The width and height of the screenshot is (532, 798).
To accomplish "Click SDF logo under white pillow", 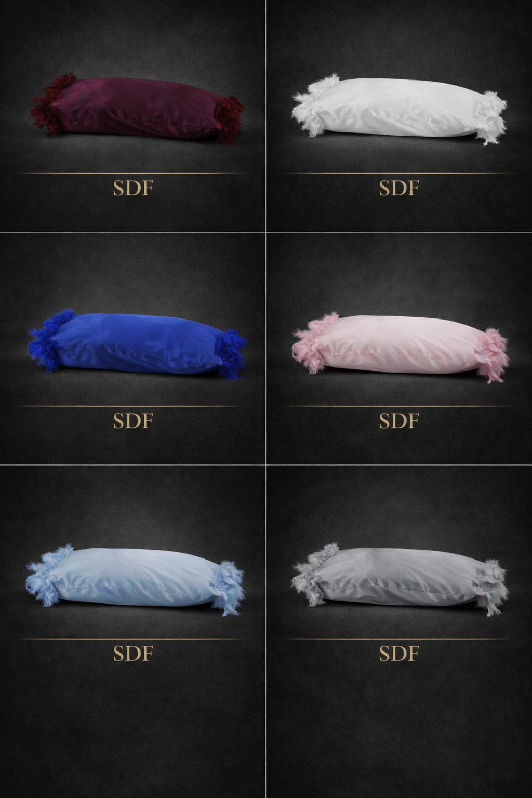I will tap(398, 188).
